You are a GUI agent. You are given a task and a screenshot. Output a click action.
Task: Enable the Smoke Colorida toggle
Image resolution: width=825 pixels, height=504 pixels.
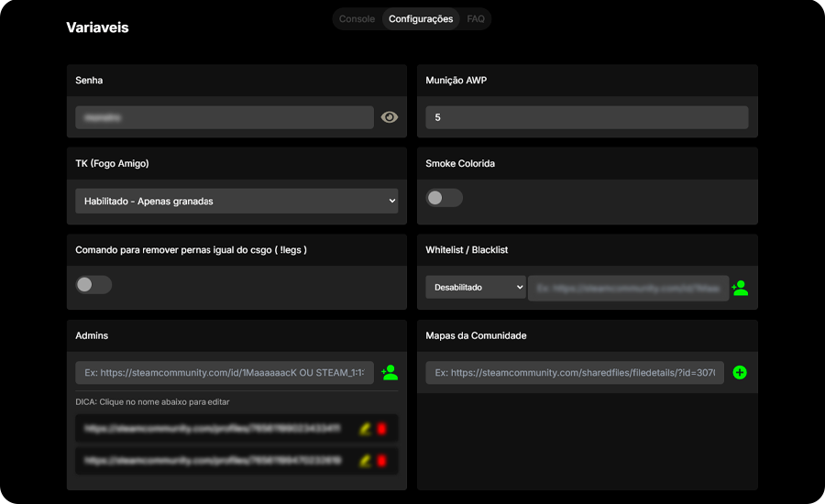pos(445,198)
